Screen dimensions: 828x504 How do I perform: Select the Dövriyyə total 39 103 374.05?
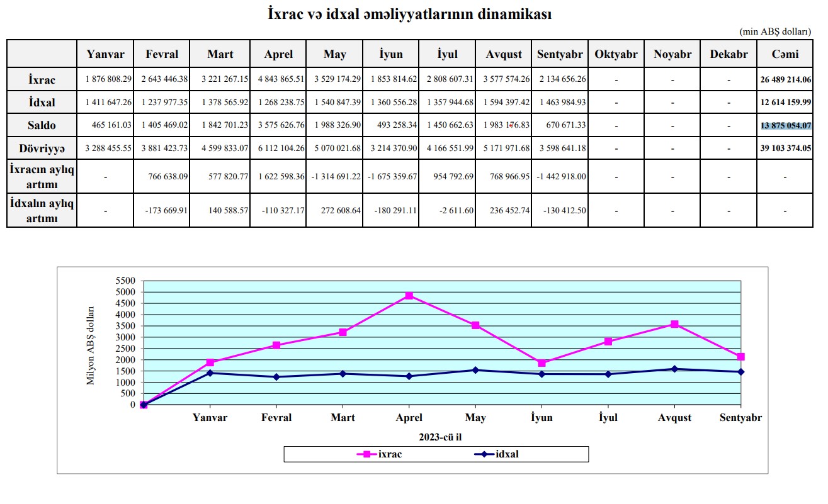pyautogui.click(x=785, y=148)
